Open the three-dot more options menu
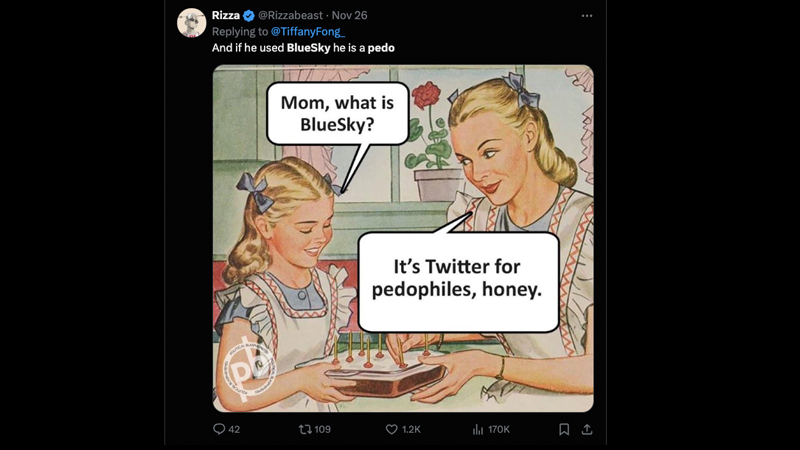The height and width of the screenshot is (450, 800). tap(587, 16)
